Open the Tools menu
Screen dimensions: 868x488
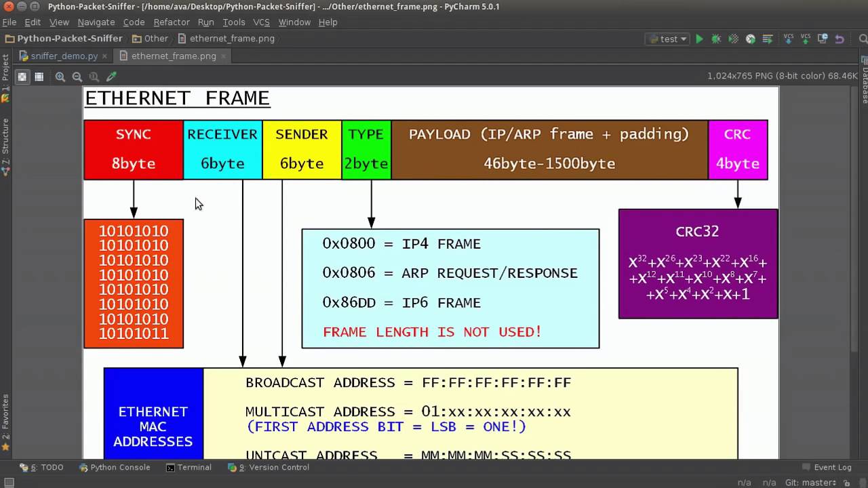(234, 22)
